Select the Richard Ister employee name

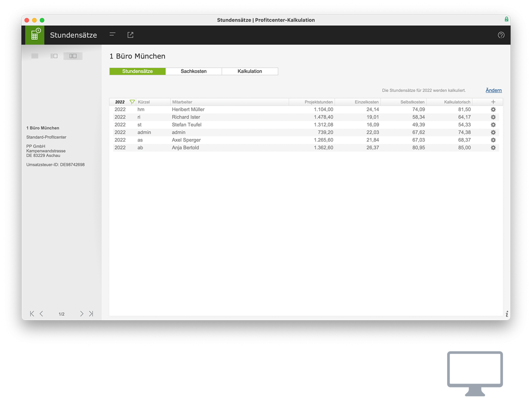(x=186, y=117)
